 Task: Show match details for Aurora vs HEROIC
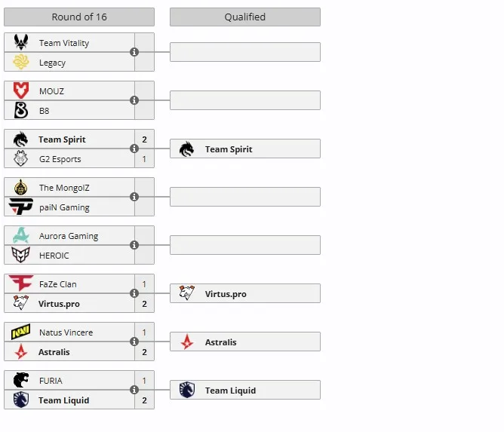[x=134, y=245]
